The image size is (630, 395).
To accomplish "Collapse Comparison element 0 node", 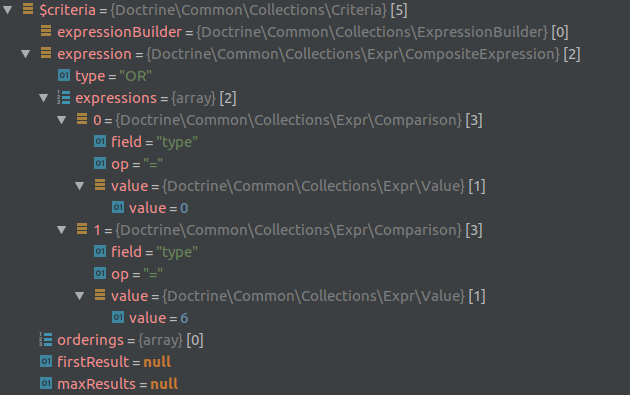I will coord(61,120).
